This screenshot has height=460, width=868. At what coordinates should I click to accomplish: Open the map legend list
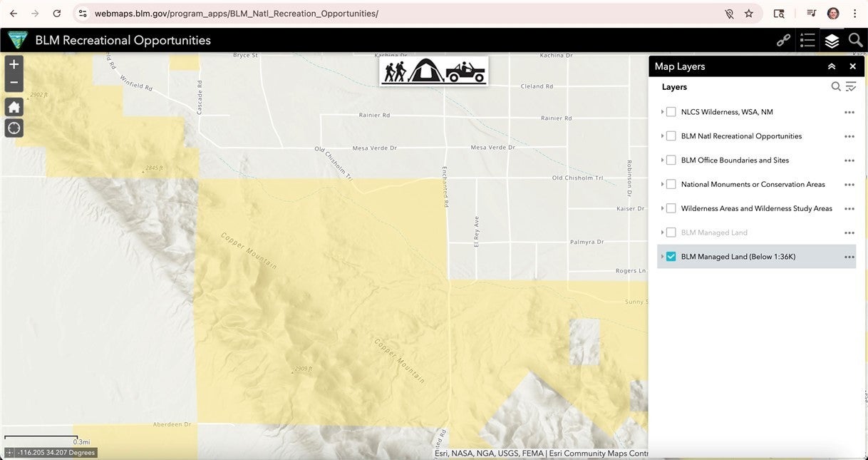pos(807,41)
